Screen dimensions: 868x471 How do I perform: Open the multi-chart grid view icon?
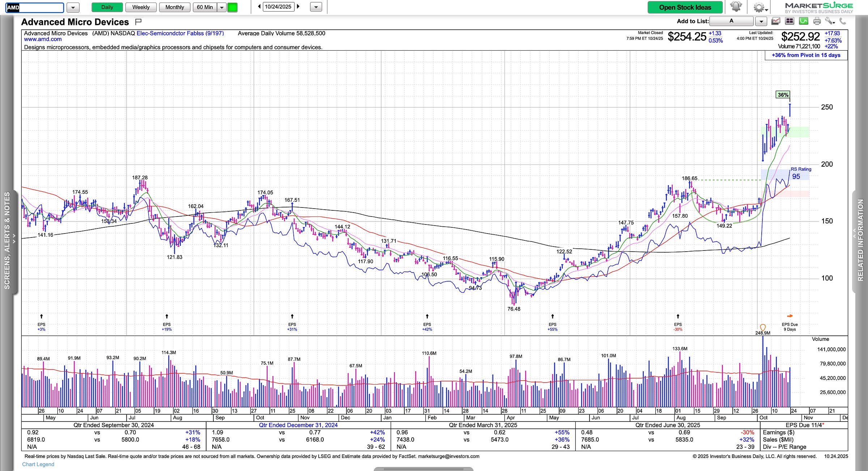pyautogui.click(x=790, y=21)
